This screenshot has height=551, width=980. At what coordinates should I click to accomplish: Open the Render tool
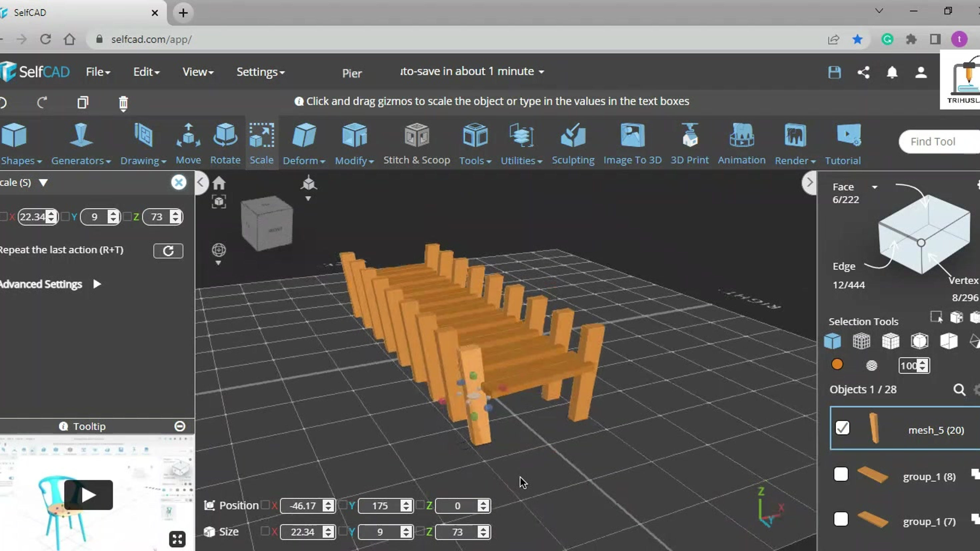click(795, 144)
